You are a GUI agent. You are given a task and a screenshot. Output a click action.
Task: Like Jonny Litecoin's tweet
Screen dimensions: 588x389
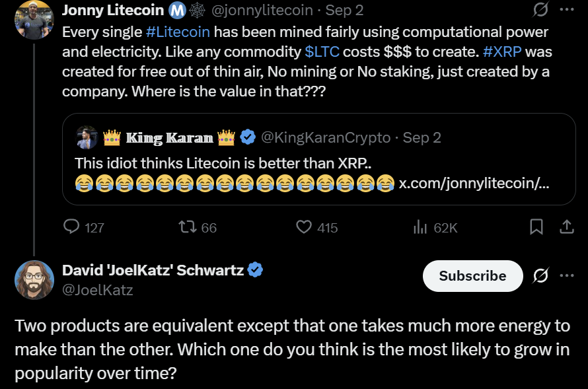point(303,227)
